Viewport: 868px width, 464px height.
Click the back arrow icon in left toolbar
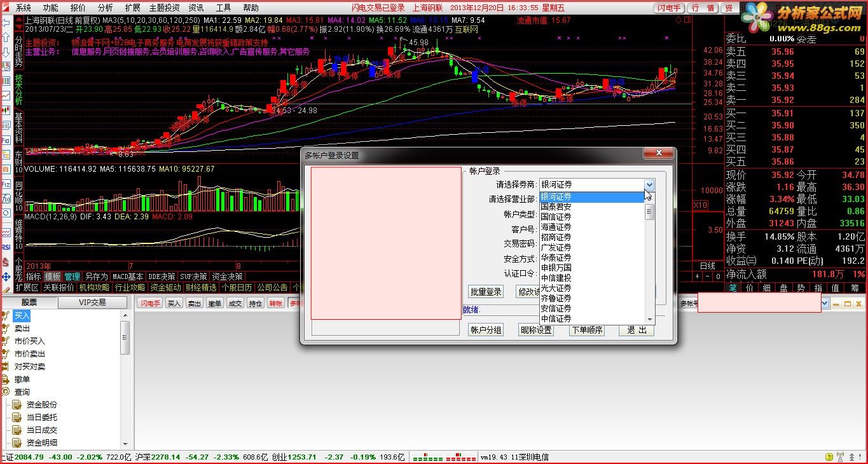click(x=6, y=22)
